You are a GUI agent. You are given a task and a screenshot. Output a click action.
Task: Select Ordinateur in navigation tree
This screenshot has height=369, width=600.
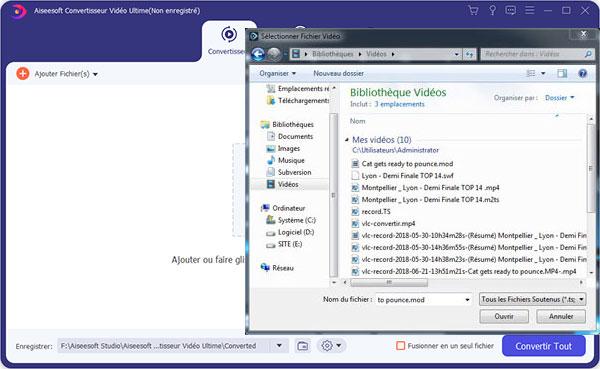pyautogui.click(x=283, y=208)
